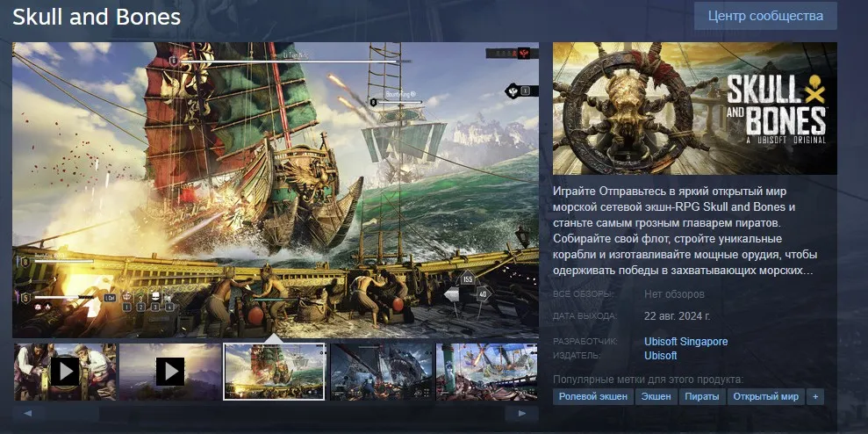868x434 pixels.
Task: Click the Нет обзоров reviews text
Action: coord(674,293)
